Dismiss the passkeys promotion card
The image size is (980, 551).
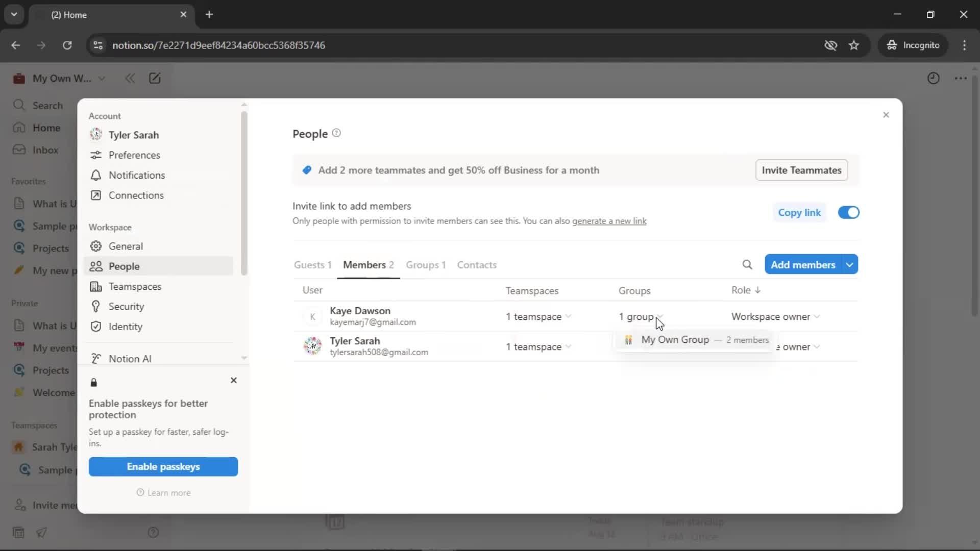point(234,380)
